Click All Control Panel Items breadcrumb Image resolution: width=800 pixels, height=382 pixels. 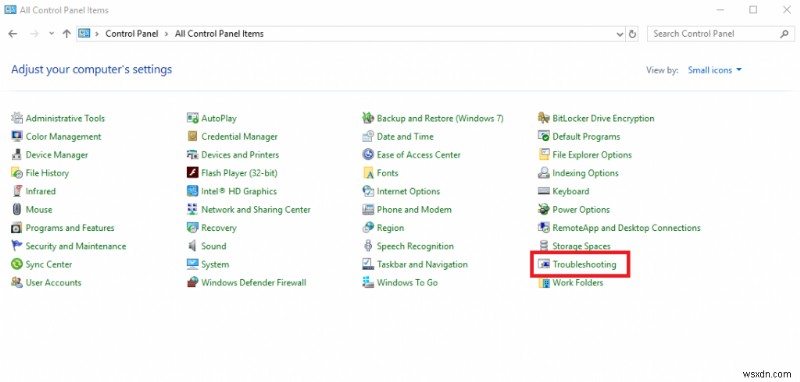219,34
